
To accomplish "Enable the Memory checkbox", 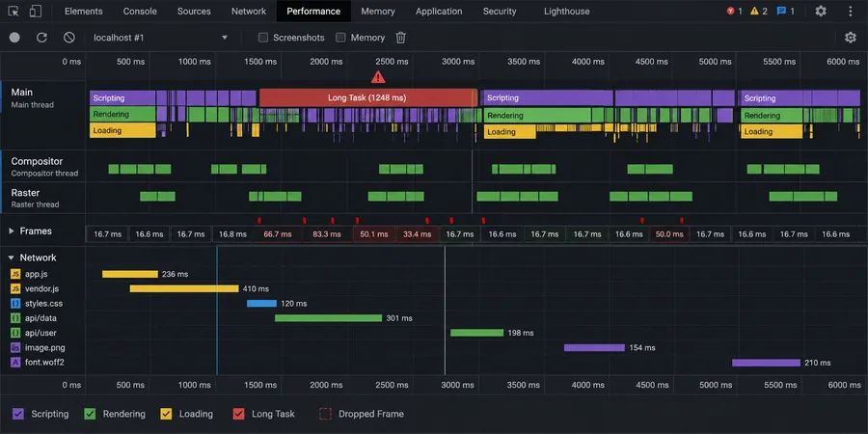I will click(x=341, y=38).
